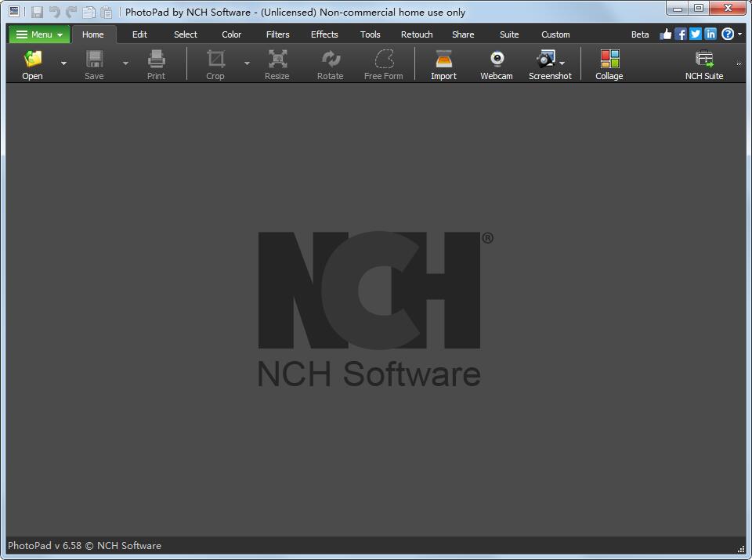
Task: Click the title bar Redo icon
Action: [71, 12]
